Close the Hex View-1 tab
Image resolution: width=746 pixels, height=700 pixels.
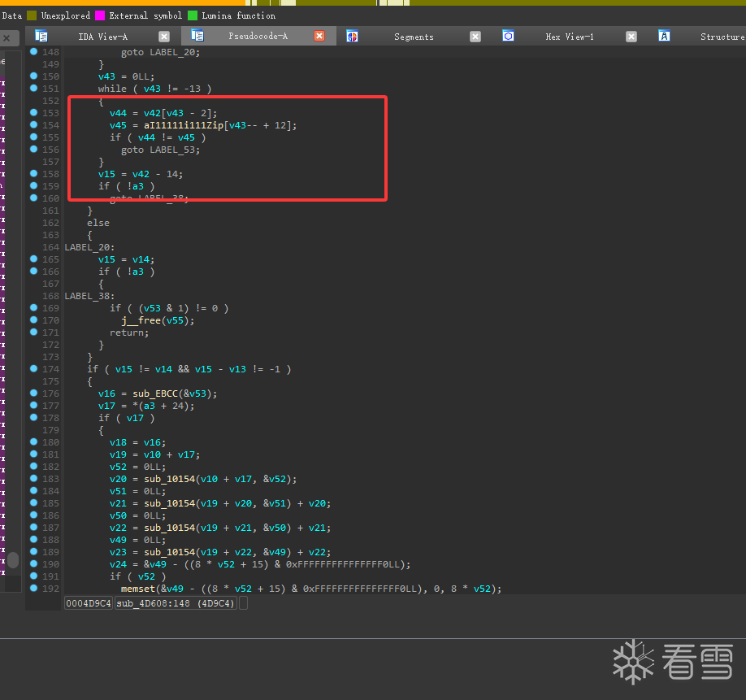coord(631,37)
